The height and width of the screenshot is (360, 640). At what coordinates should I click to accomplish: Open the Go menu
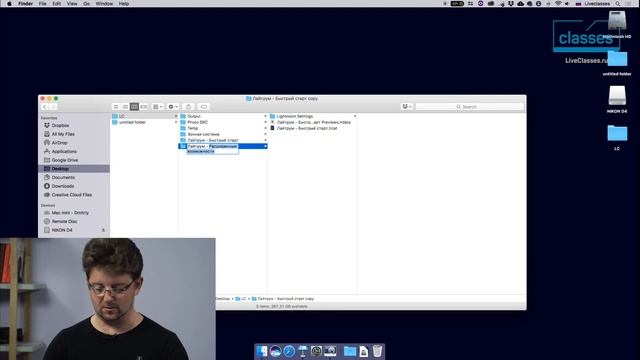click(87, 4)
